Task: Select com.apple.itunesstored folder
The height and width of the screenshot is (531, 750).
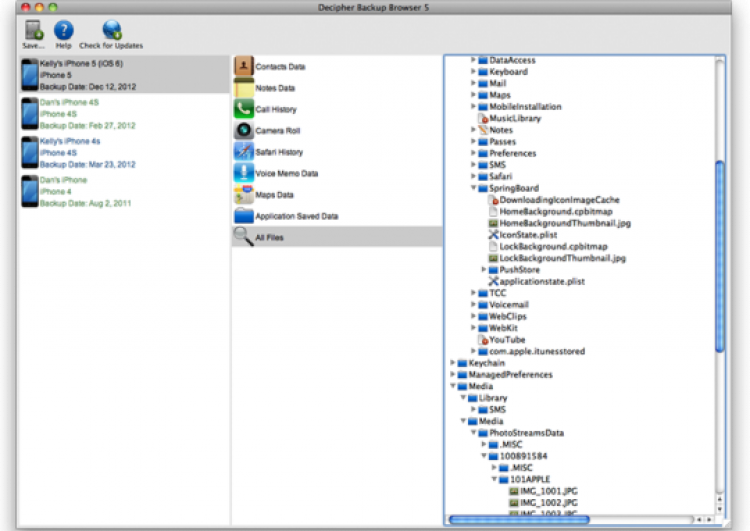Action: [537, 351]
